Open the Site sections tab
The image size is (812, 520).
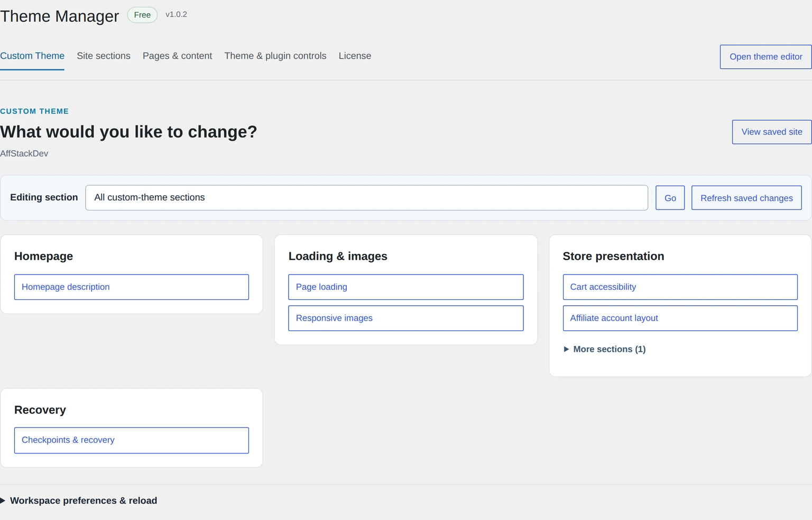(x=104, y=56)
